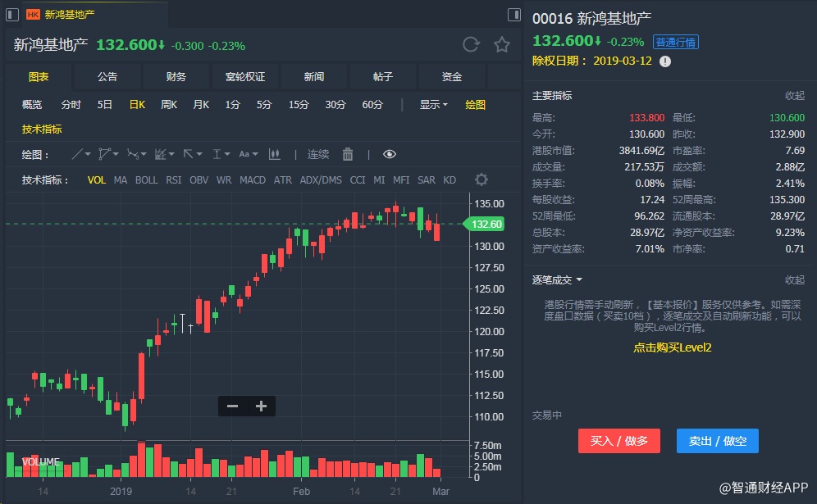Toggle the CCI indicator
The width and height of the screenshot is (817, 504).
click(358, 180)
